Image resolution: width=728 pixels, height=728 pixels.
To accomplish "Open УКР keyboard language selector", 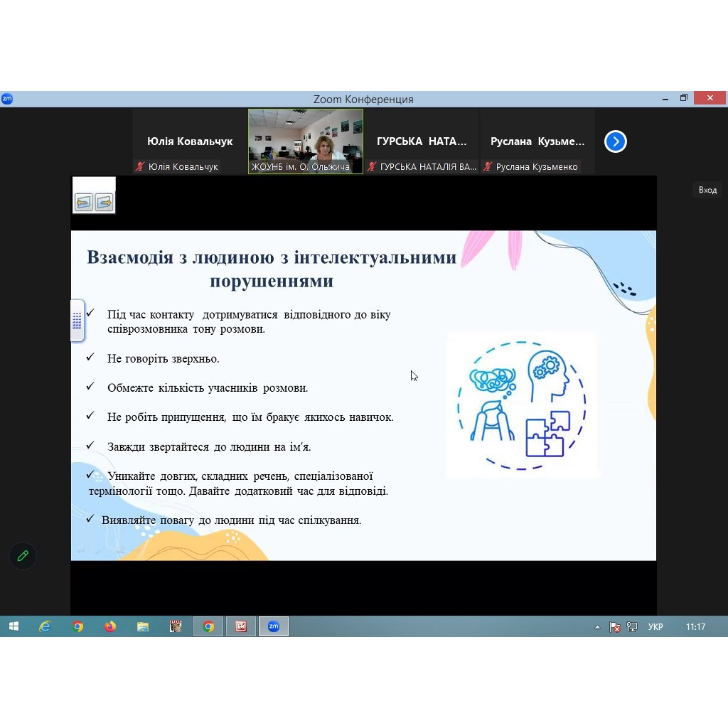I will (x=655, y=627).
